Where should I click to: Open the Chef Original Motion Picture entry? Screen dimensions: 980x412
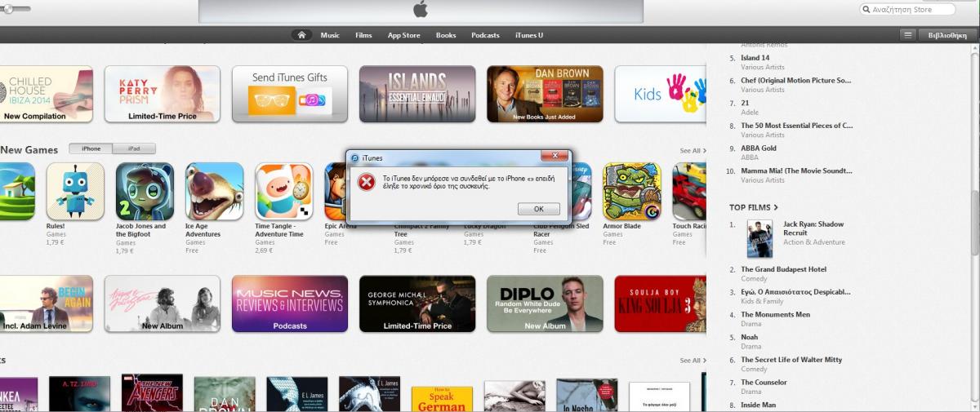click(795, 81)
